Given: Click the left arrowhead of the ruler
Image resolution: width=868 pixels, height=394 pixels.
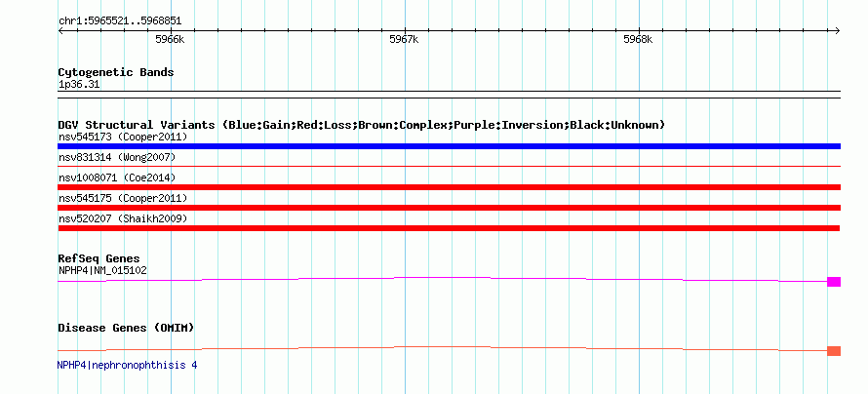Looking at the screenshot, I should click(60, 31).
